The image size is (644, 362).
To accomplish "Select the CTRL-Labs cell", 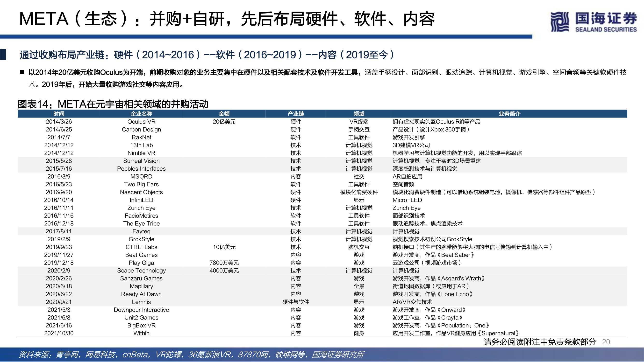I will [141, 247].
